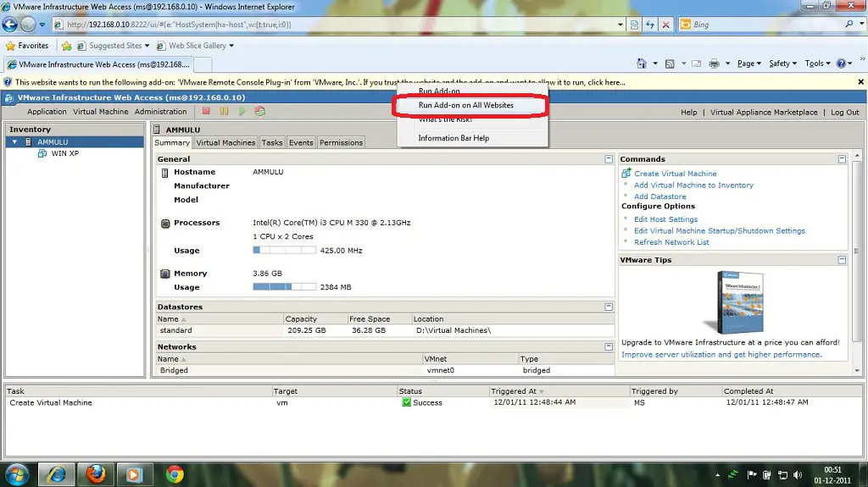The width and height of the screenshot is (868, 487).
Task: Click the VMware Infrastructure product box image
Action: pos(735,302)
